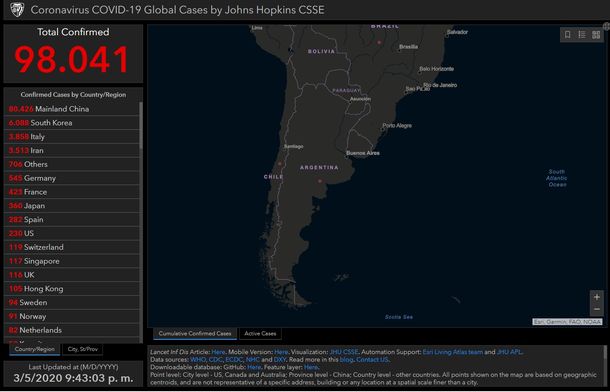Select the City, St/Prov tab
The height and width of the screenshot is (392, 610).
(82, 349)
